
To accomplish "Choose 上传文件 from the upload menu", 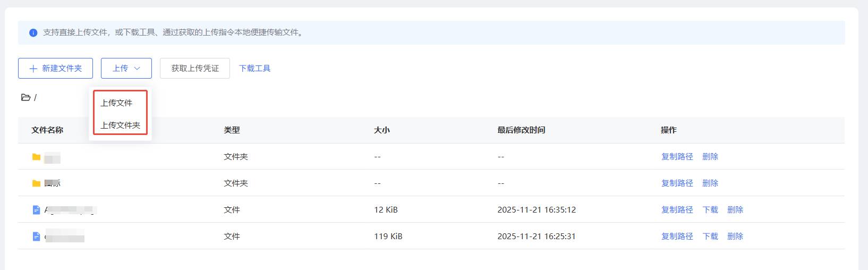I will (x=117, y=103).
